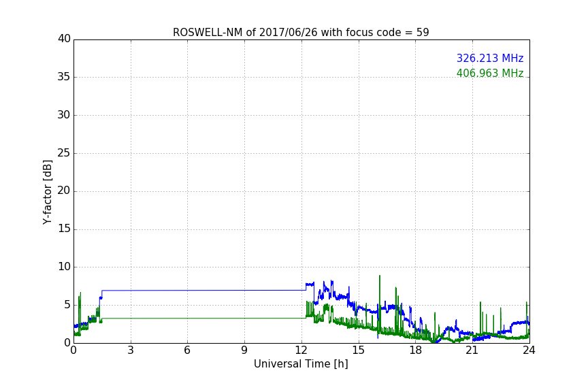Viewport: 588px width, 392px height.
Task: Click the x-axis tick label '18'
Action: pyautogui.click(x=416, y=350)
